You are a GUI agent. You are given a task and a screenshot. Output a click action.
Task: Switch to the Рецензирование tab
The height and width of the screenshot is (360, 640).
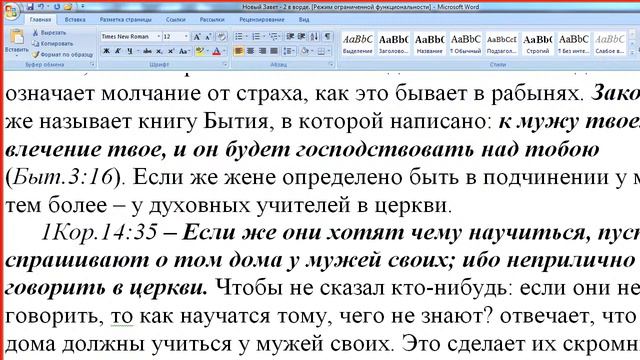tap(262, 20)
